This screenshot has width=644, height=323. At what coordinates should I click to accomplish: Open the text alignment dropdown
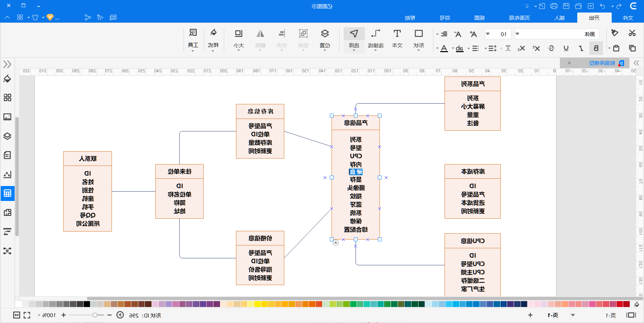click(x=437, y=34)
